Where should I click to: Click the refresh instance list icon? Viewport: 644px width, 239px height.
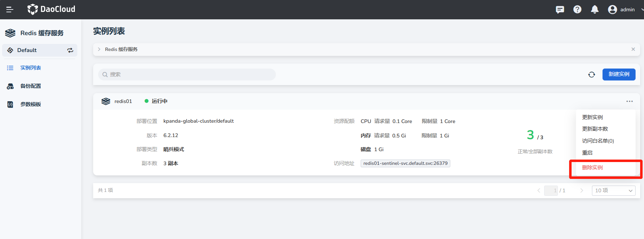point(592,75)
